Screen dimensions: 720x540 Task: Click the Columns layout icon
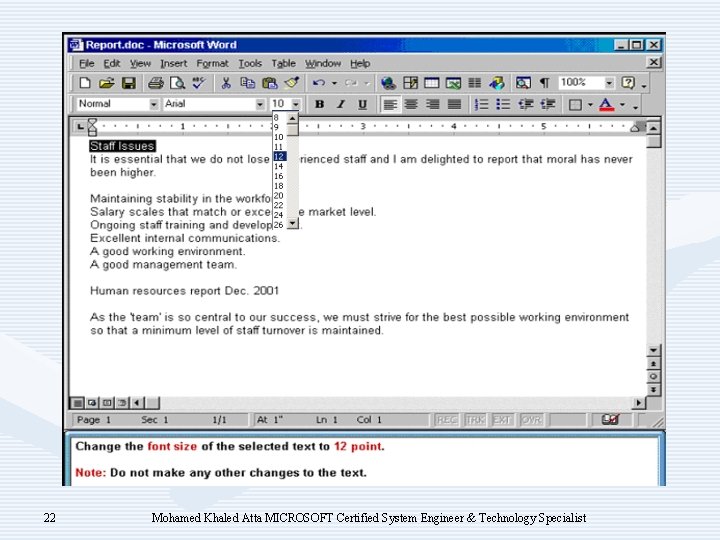tap(474, 83)
